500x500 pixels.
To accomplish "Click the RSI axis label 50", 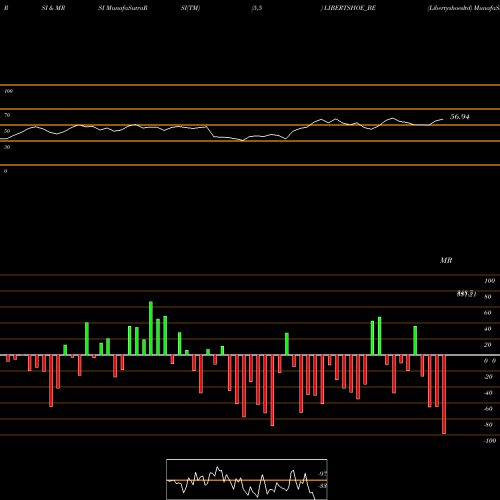I will point(7,131).
